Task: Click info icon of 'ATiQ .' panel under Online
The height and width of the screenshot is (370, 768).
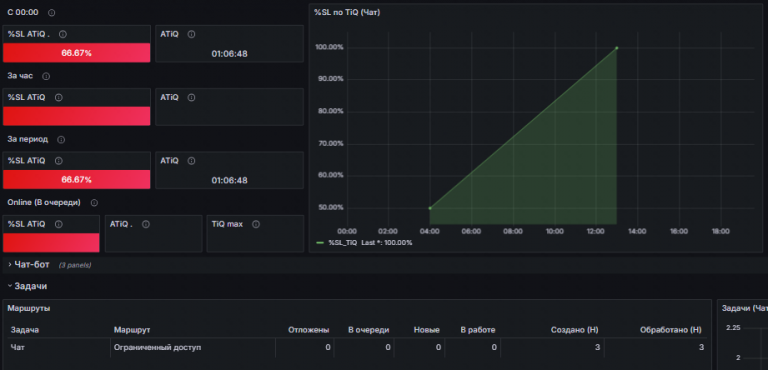Action: (x=145, y=224)
